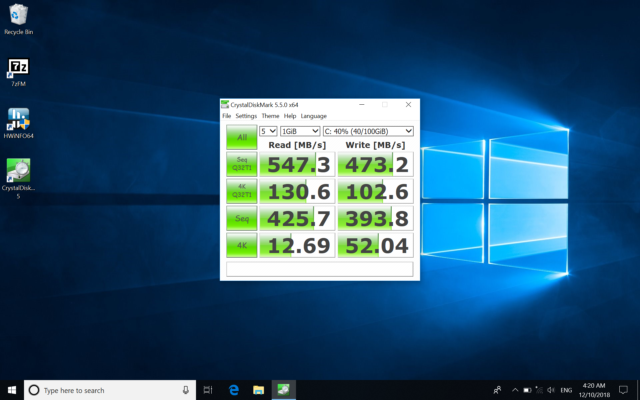Open the test count dropdown showing 5

pos(268,131)
